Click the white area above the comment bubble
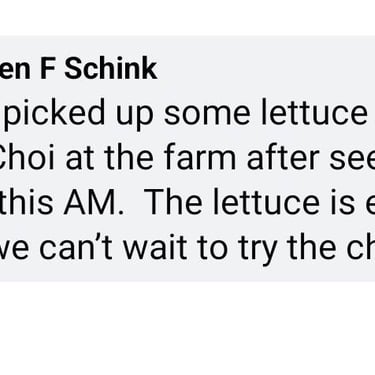 187,17
